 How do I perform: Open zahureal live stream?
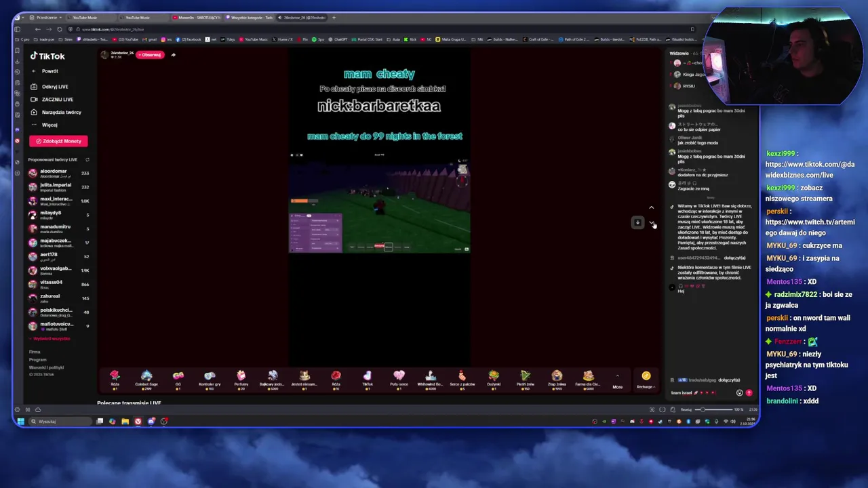(x=58, y=298)
